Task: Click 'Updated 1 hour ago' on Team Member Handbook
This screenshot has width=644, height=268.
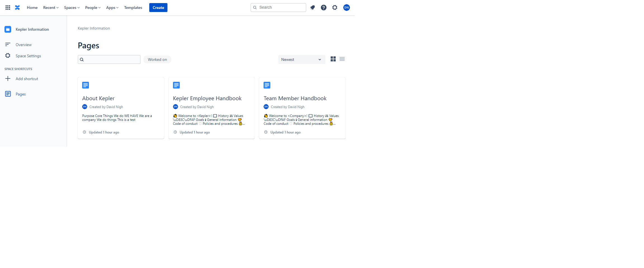Action: pyautogui.click(x=285, y=132)
